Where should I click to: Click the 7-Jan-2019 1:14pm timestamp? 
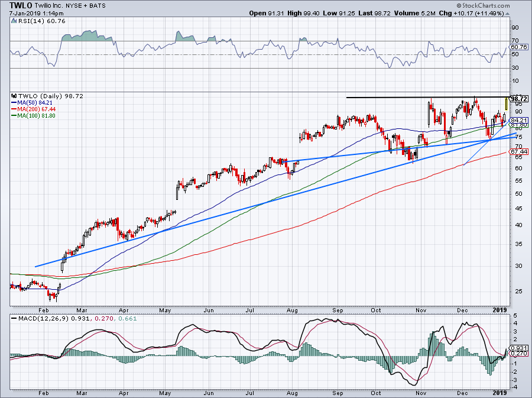(36, 14)
